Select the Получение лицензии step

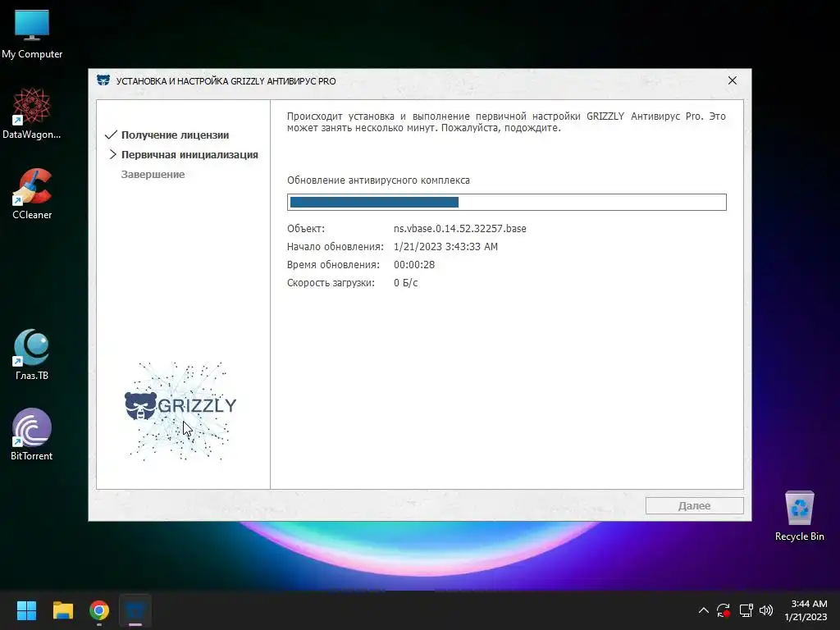pyautogui.click(x=176, y=135)
